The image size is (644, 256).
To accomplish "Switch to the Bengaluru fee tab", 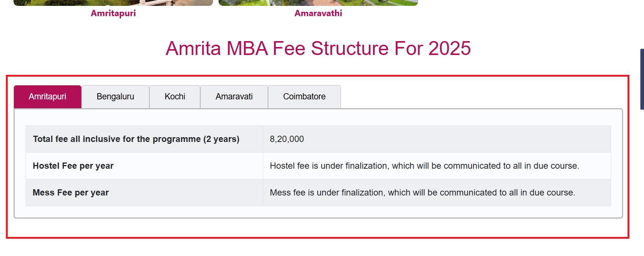I will (115, 96).
